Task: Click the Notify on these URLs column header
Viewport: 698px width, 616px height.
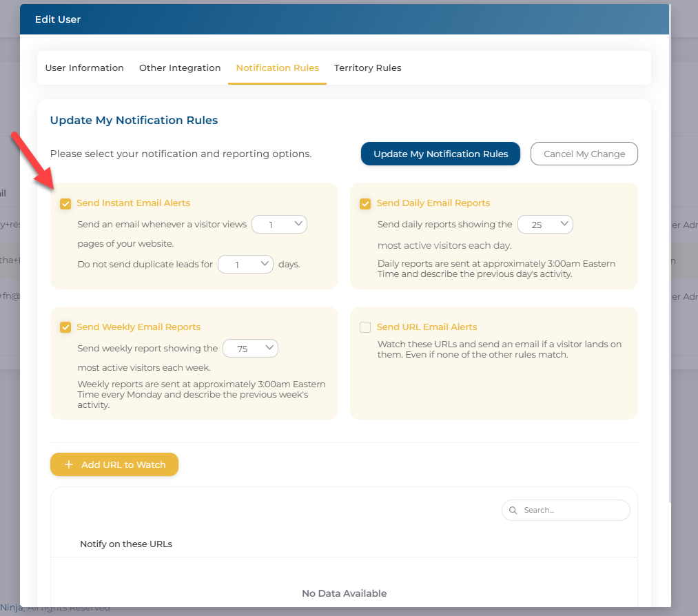Action: (126, 544)
